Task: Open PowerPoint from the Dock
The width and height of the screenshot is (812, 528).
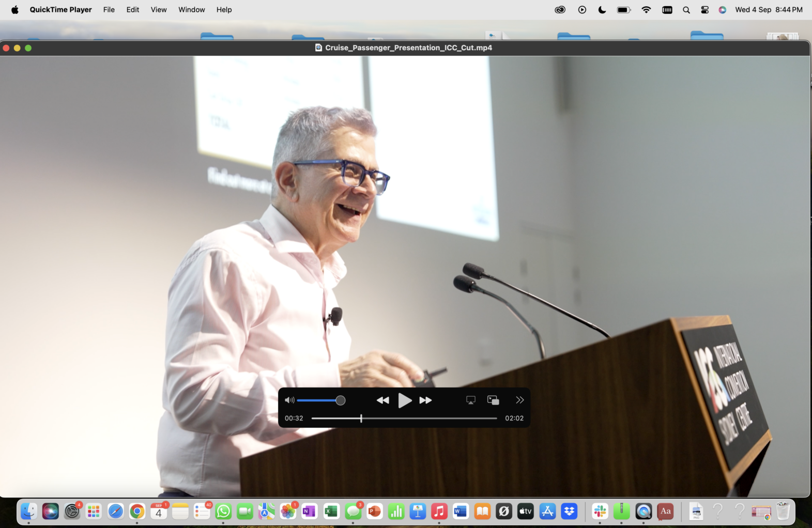Action: (x=375, y=511)
